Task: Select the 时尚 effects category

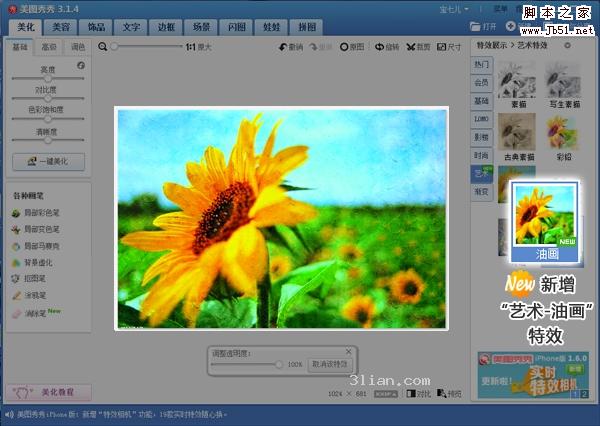Action: point(481,155)
